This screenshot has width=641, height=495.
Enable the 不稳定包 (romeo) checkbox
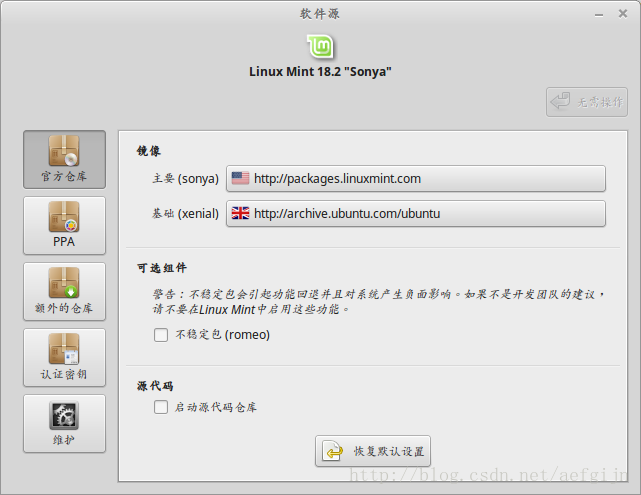tap(161, 335)
